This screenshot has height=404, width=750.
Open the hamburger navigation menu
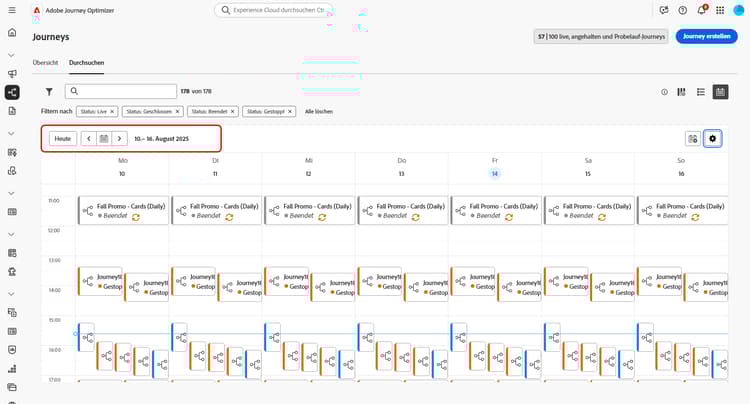pyautogui.click(x=12, y=10)
